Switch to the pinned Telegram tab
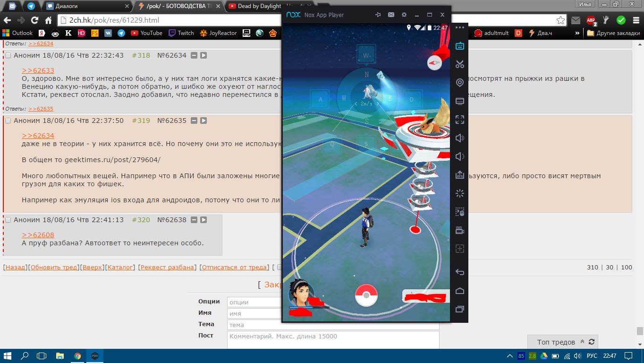Screen dimensions: 644x363 click(31, 6)
